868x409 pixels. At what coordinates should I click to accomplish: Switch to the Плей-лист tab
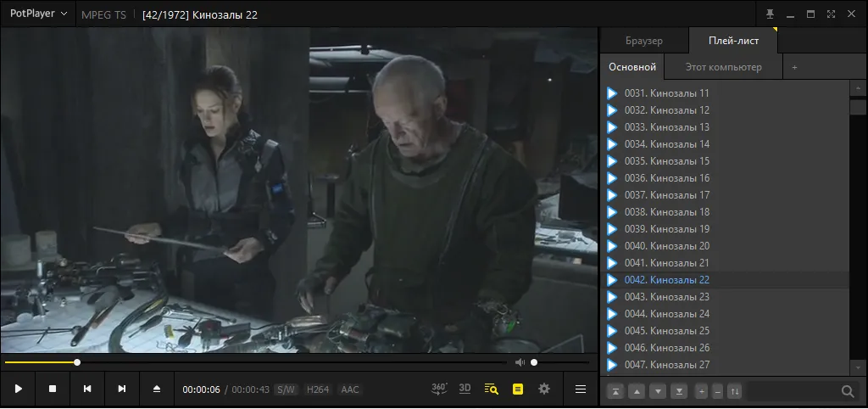pyautogui.click(x=733, y=41)
